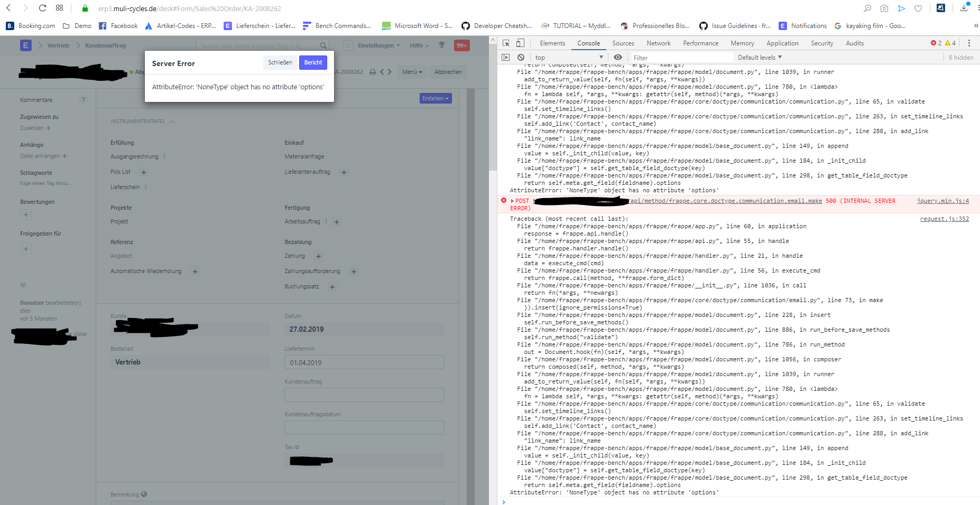980x505 pixels.
Task: Open the Menü dropdown
Action: [x=412, y=71]
